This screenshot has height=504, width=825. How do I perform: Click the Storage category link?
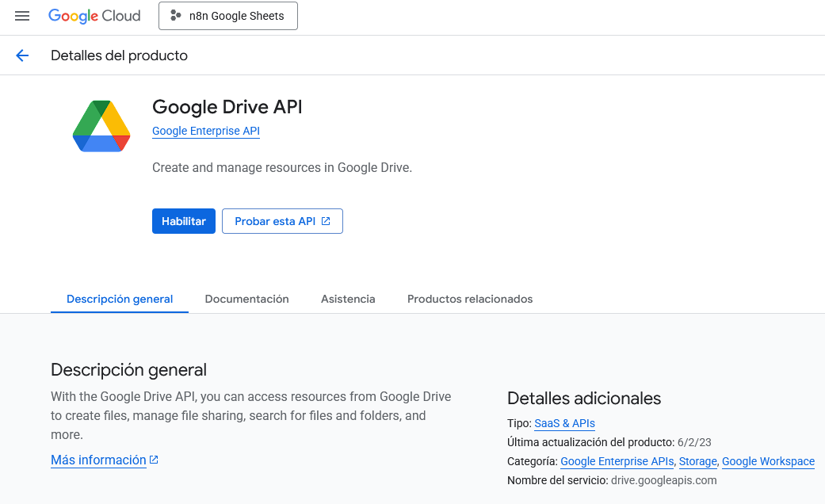click(x=697, y=461)
